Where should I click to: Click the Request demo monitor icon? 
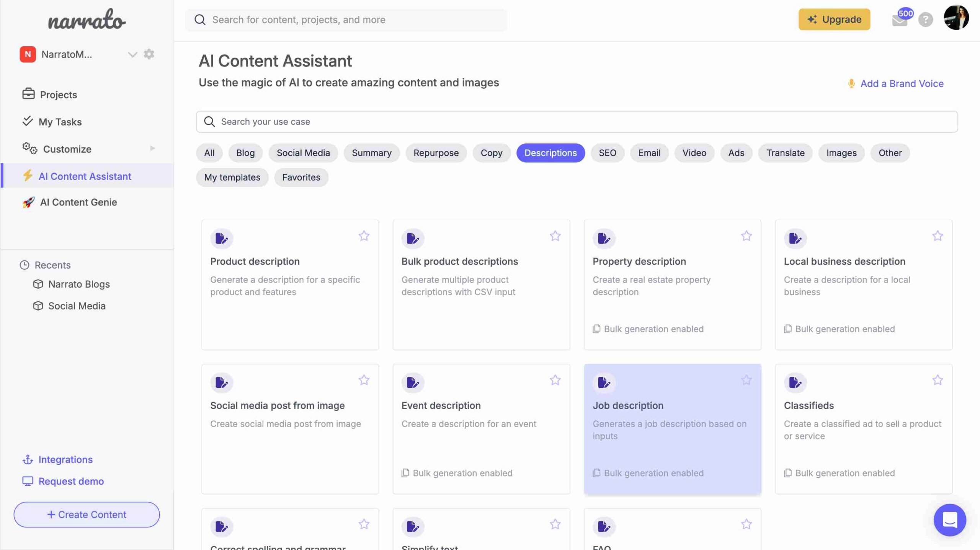[x=27, y=481]
